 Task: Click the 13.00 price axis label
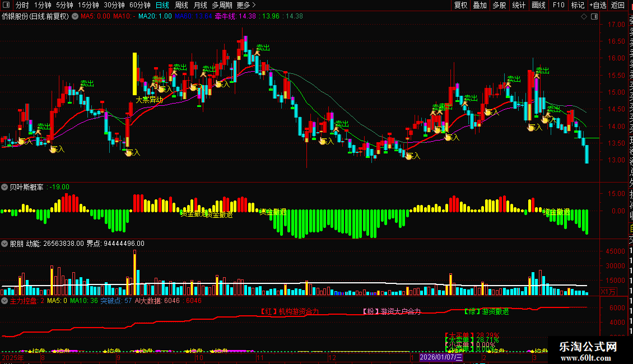(x=616, y=160)
